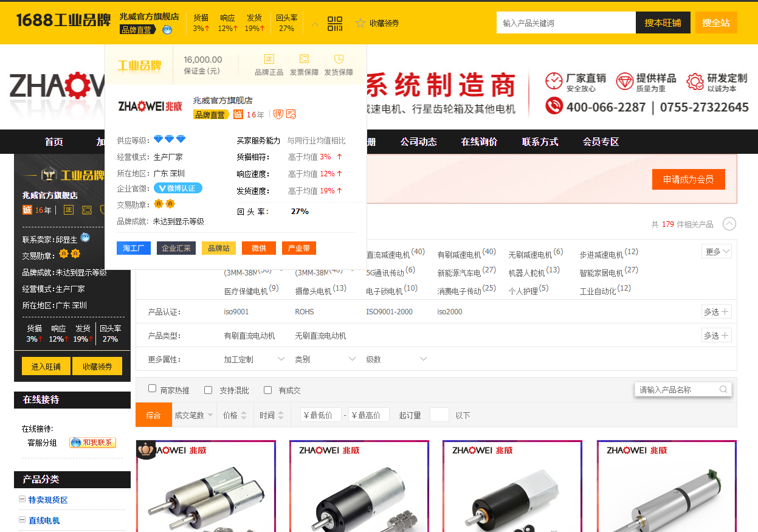Select the 有刷直流电动机 product type
Screen dimensions: 758x532
(x=249, y=336)
